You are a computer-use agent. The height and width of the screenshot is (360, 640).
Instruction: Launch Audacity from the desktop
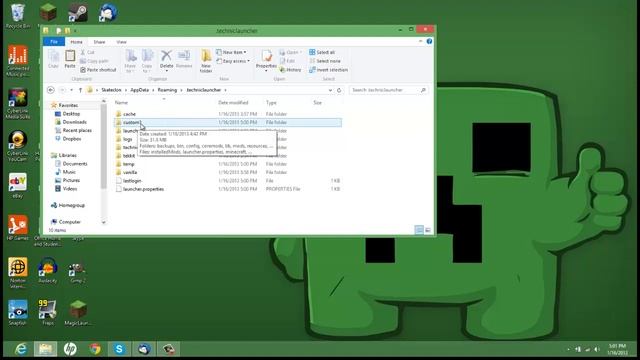pos(47,270)
